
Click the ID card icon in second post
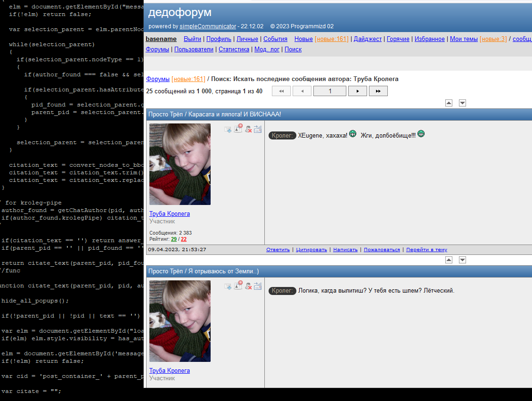click(238, 285)
